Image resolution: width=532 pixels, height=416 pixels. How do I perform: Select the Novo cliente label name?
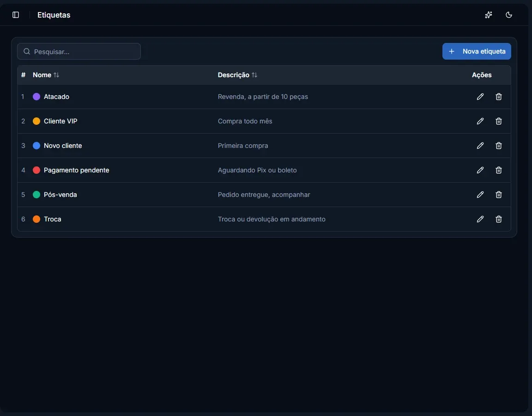(63, 146)
